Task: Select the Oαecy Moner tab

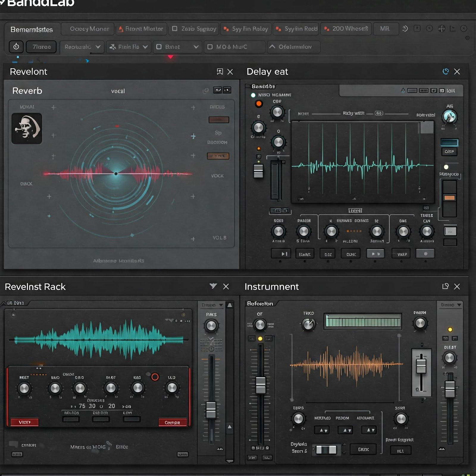Action: (x=88, y=29)
